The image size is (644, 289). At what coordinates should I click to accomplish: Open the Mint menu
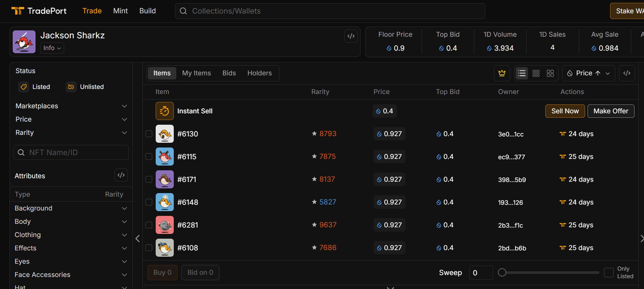tap(120, 11)
